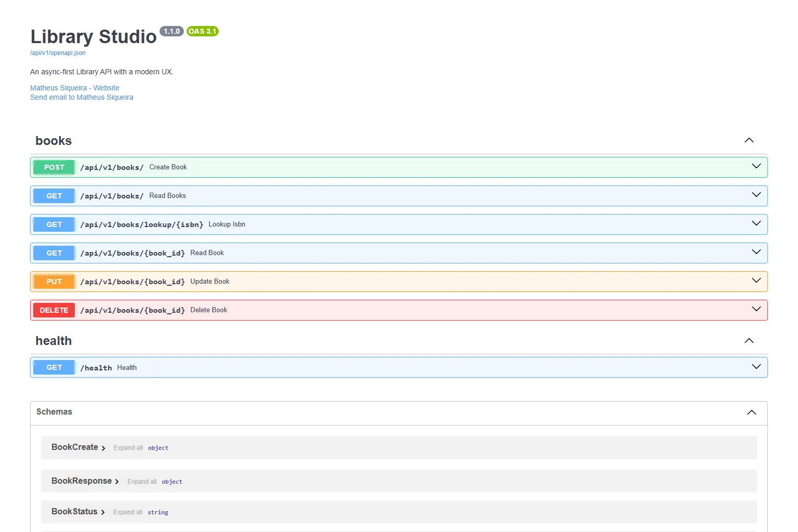This screenshot has height=532, width=798.
Task: Collapse the Schemas section chevron
Action: 752,412
